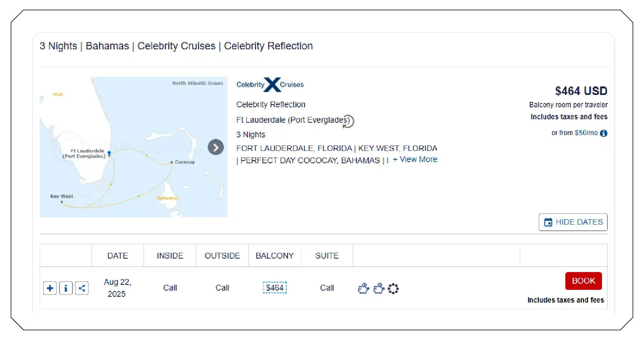This screenshot has height=340, width=644.
Task: Click the first piggy bank savings icon
Action: (x=363, y=288)
